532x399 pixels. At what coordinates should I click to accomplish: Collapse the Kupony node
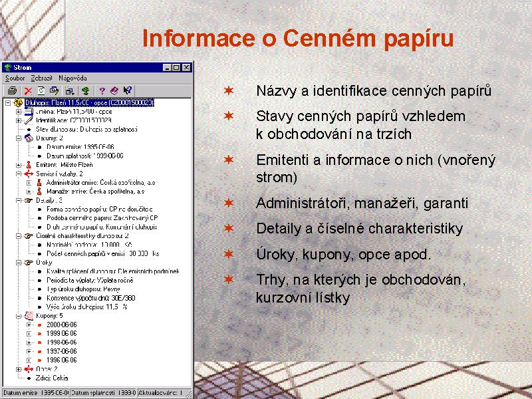coord(19,316)
